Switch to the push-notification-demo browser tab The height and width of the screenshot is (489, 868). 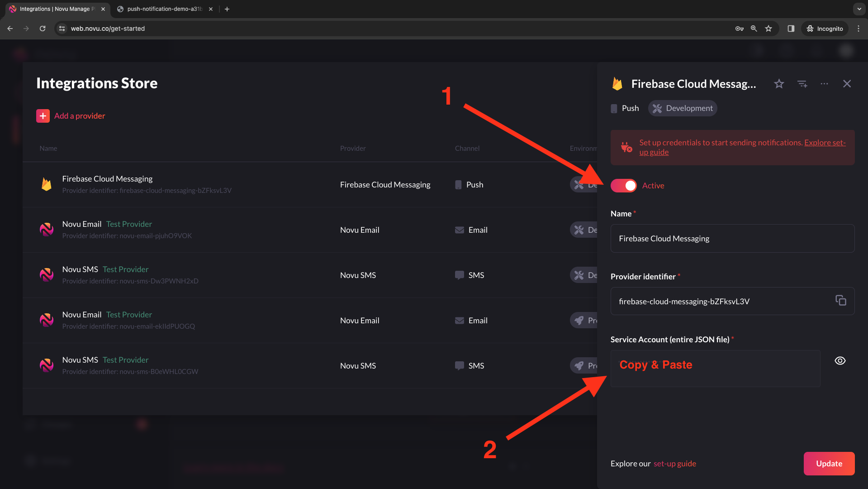[164, 9]
